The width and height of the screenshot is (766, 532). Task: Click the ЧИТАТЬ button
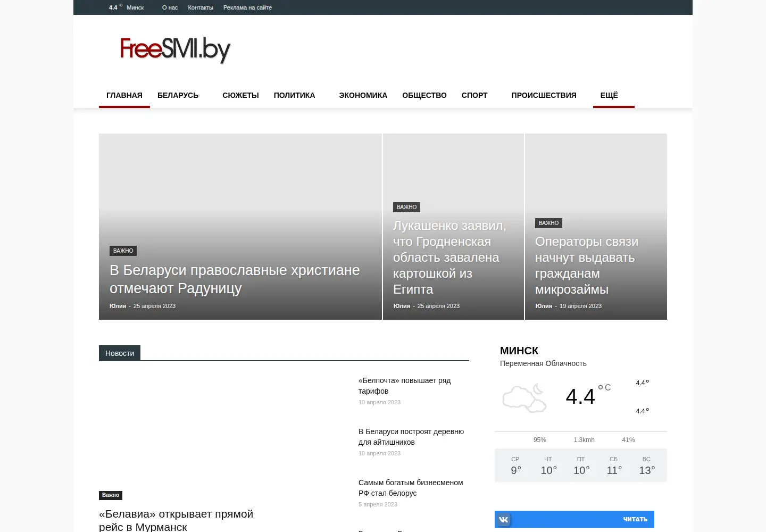tap(635, 519)
